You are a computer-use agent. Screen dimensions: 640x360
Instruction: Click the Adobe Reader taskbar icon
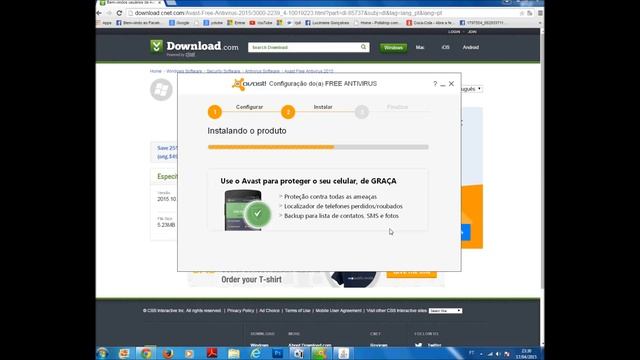click(x=212, y=353)
